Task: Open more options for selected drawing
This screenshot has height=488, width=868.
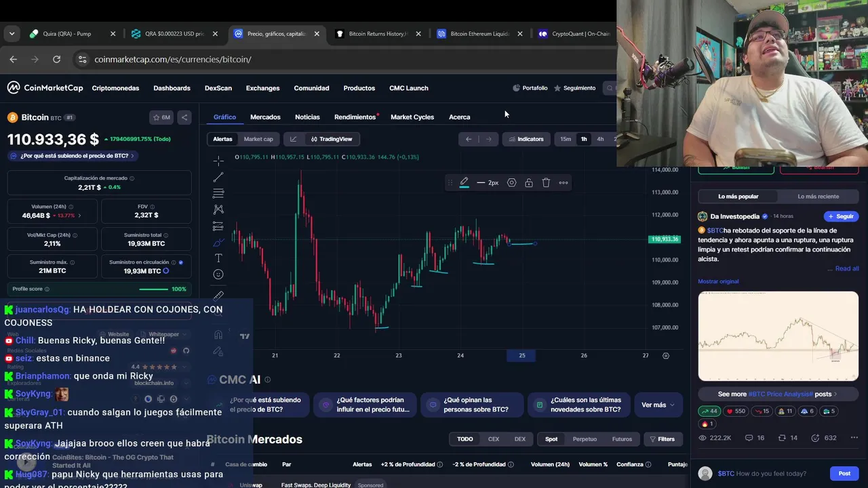Action: point(564,182)
